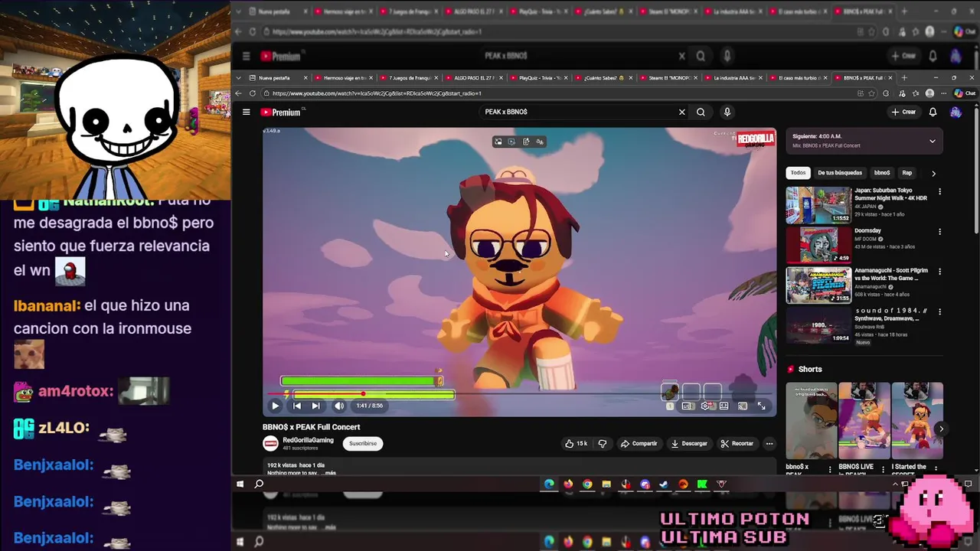980x551 pixels.
Task: Enter fullscreen in the video player
Action: (761, 406)
